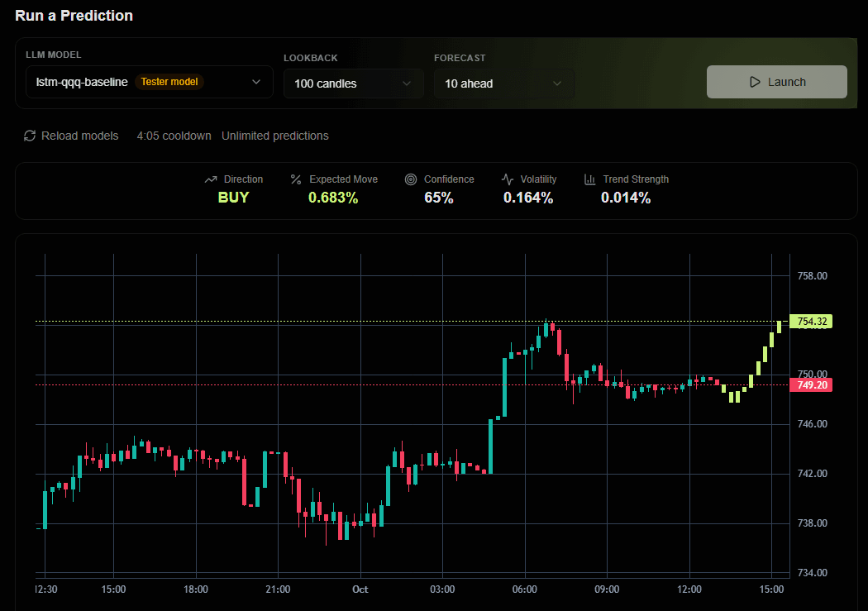The image size is (868, 611).
Task: Click the 749.20 current price label
Action: (811, 384)
